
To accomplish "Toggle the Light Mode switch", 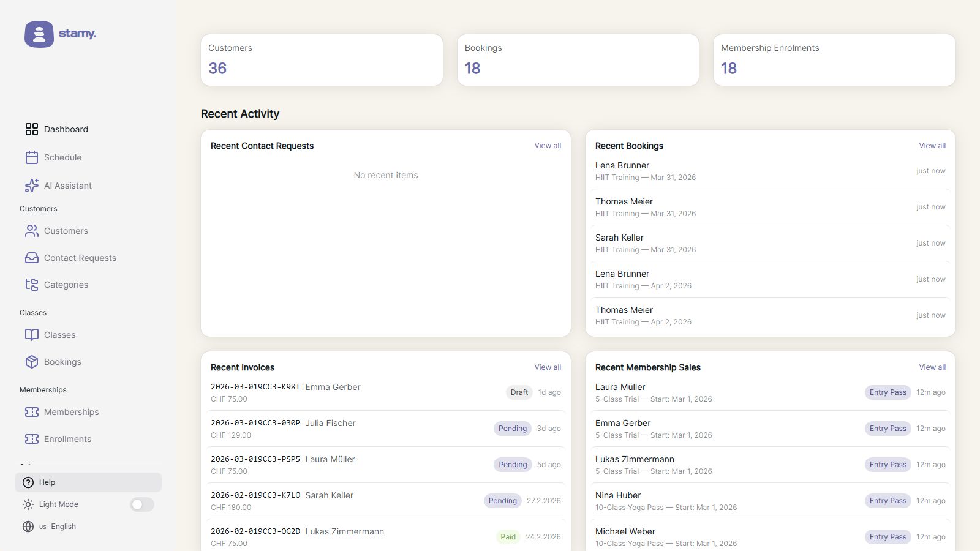I will click(x=142, y=504).
